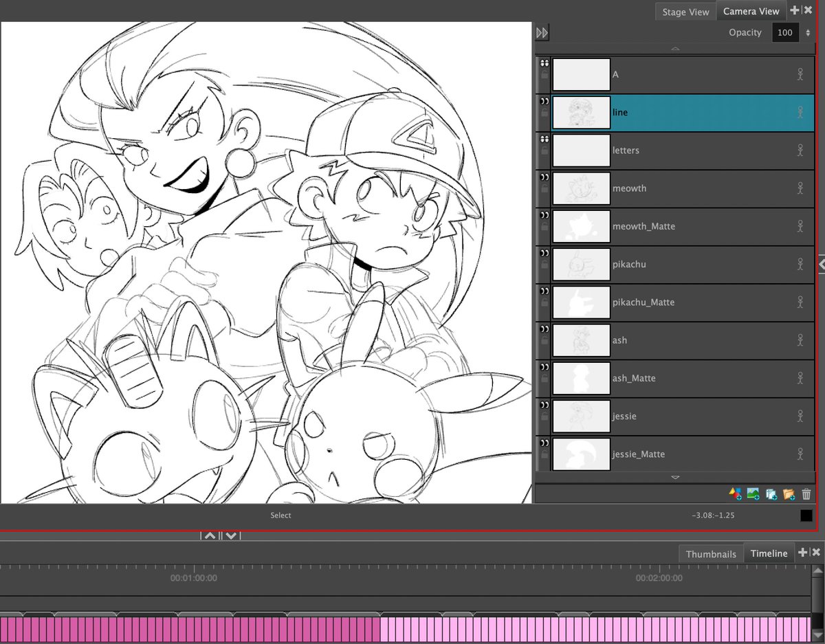
Task: Hide the meowth_Matte layer
Action: [544, 214]
